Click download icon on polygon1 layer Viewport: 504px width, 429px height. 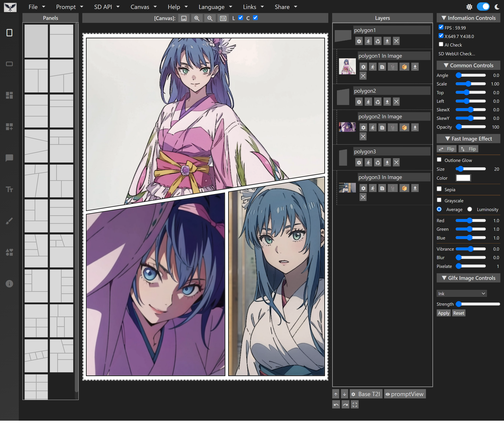(387, 41)
